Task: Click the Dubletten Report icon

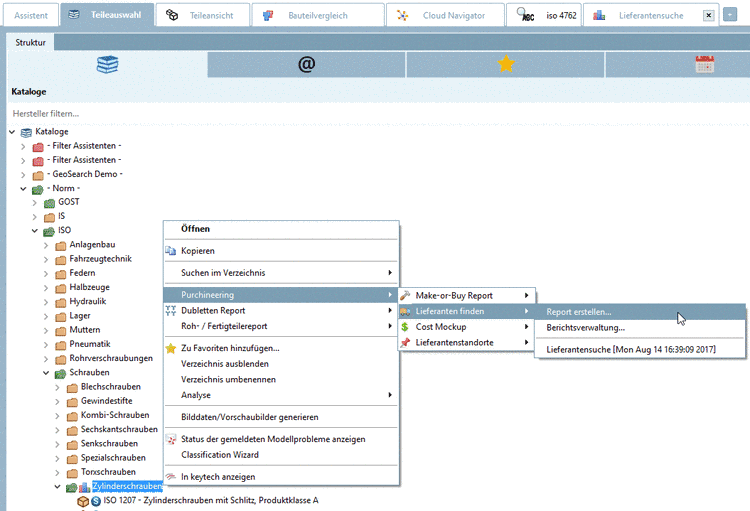Action: pyautogui.click(x=171, y=311)
